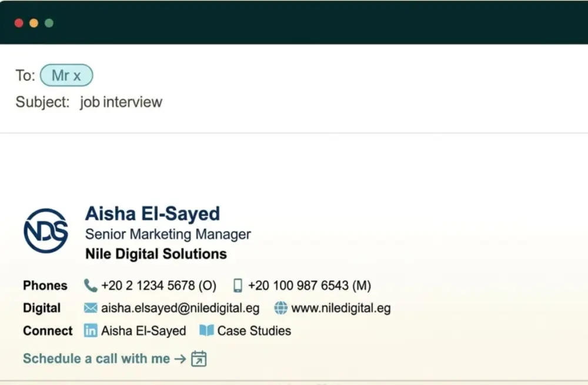Open the Subject line for editing

pos(121,102)
